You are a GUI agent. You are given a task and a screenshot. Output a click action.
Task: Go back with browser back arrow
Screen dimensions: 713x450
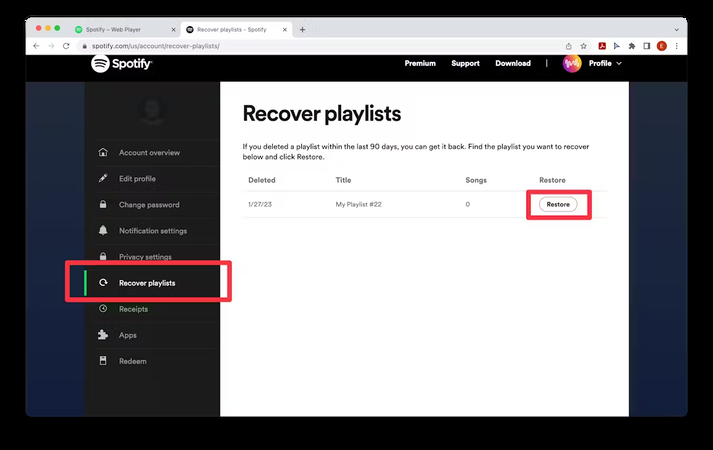tap(36, 46)
